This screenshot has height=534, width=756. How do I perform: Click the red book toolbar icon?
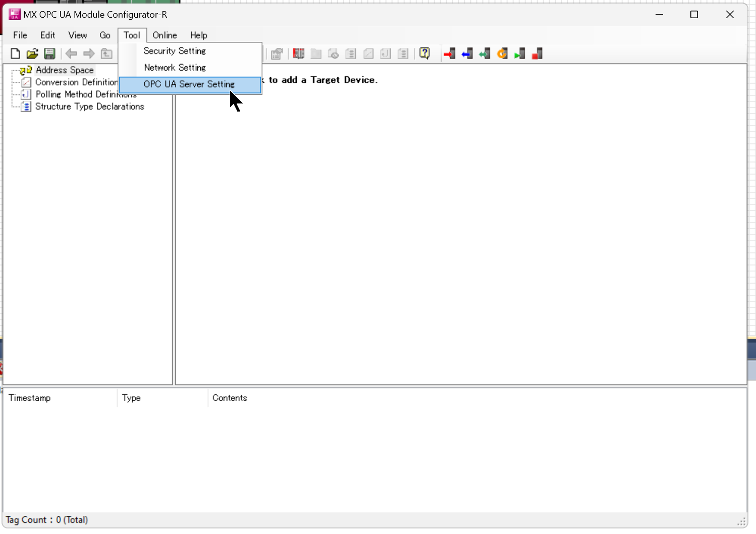299,54
